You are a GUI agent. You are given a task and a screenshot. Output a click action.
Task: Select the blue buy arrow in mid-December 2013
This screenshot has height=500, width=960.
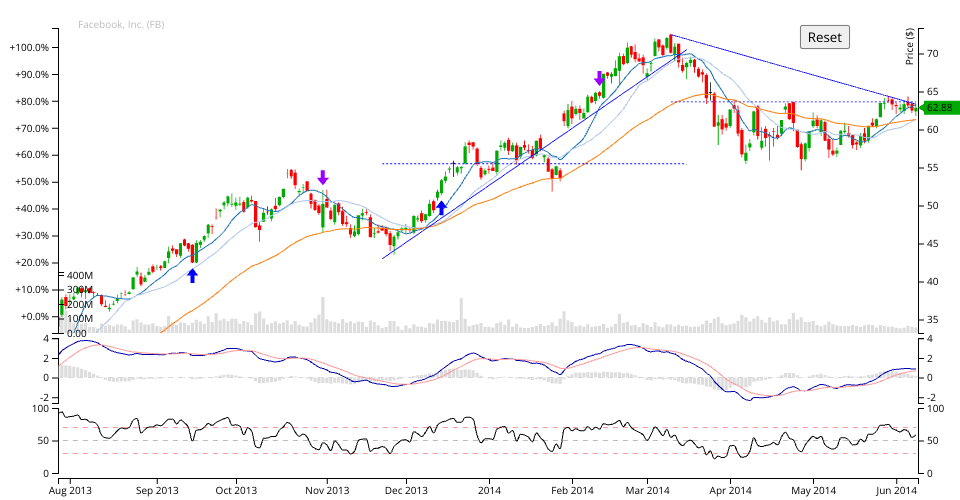[x=441, y=207]
